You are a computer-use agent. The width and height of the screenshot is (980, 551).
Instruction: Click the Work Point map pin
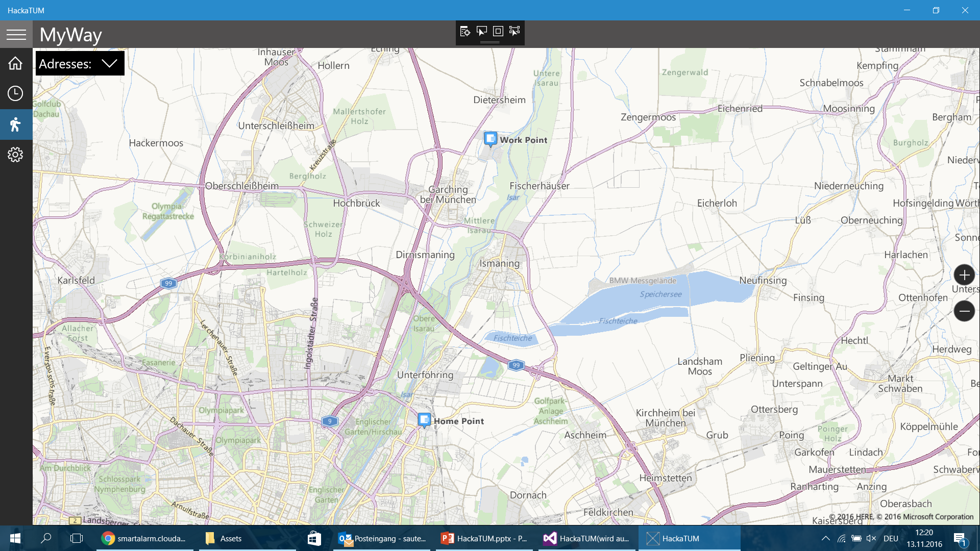point(491,139)
